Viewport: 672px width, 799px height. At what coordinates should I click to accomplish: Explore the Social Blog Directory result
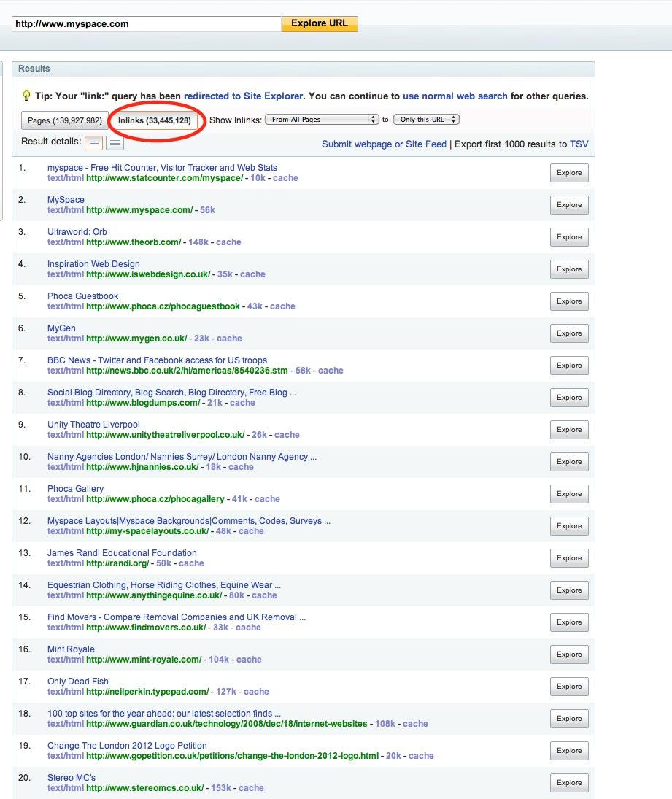tap(569, 398)
